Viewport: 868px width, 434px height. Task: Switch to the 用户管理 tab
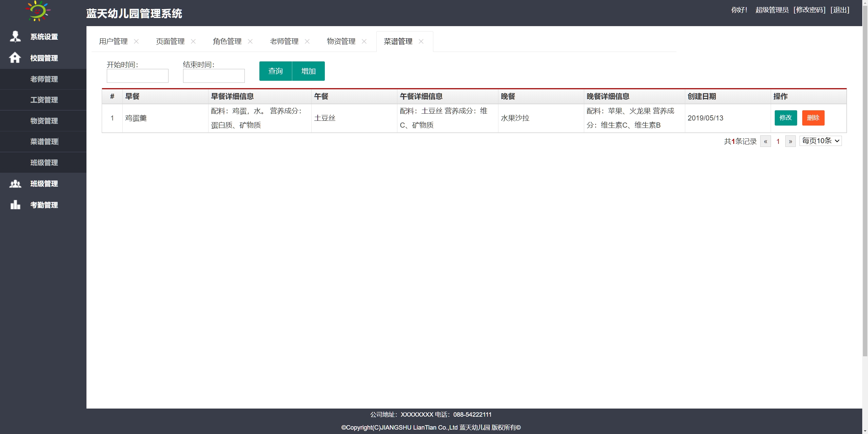113,41
